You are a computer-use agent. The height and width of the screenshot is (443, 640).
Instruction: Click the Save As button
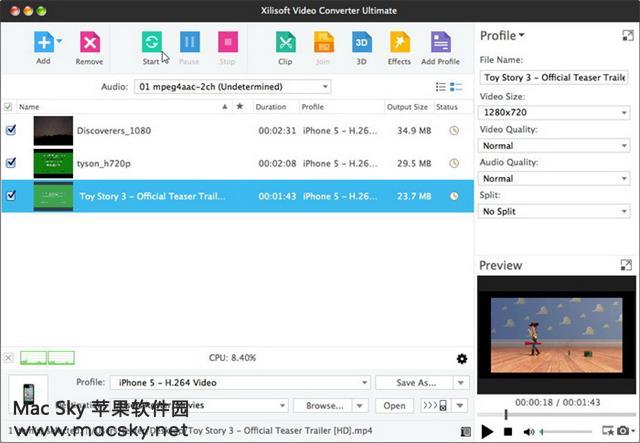[x=415, y=383]
